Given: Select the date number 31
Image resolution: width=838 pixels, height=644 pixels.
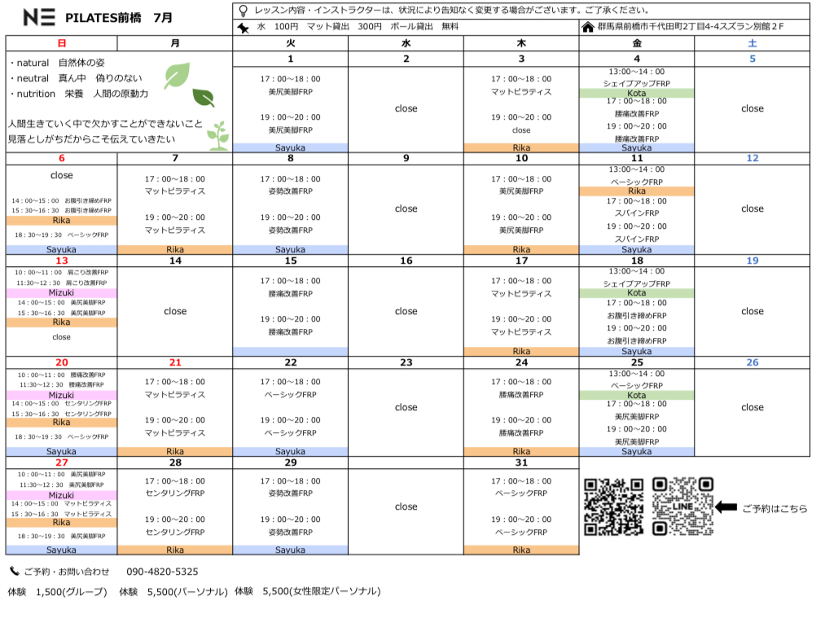Looking at the screenshot, I should coord(521,462).
